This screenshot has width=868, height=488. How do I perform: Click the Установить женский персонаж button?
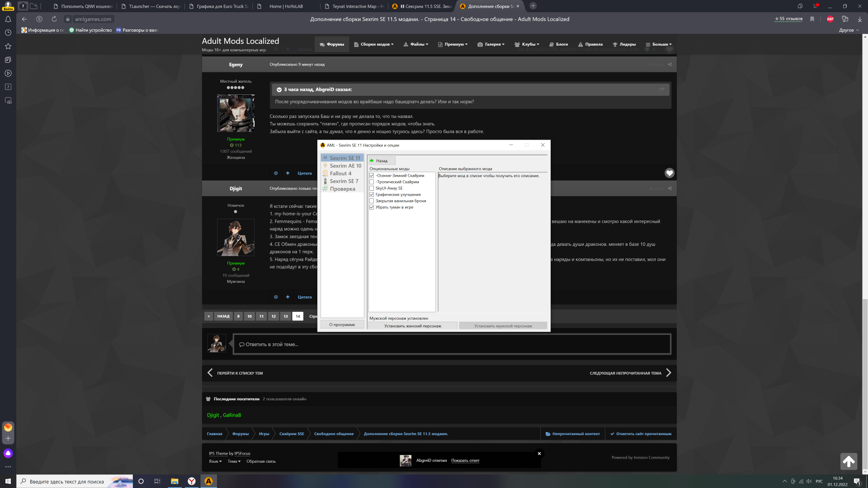point(412,326)
